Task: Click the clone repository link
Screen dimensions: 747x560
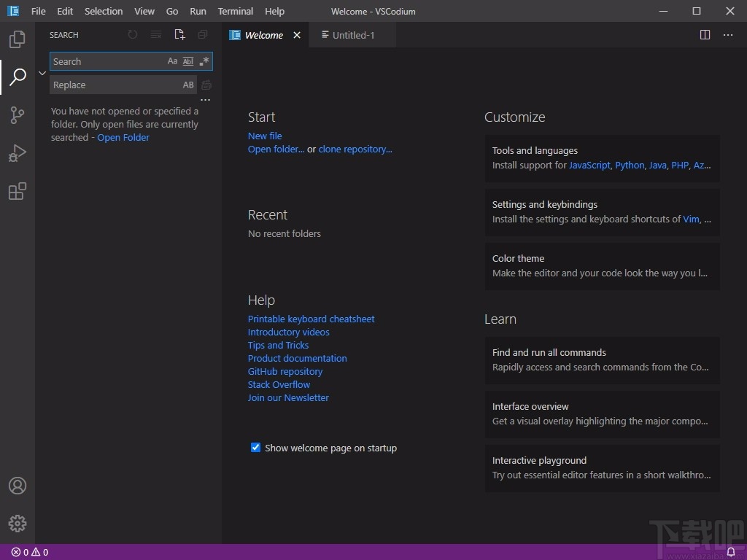Action: coord(355,149)
